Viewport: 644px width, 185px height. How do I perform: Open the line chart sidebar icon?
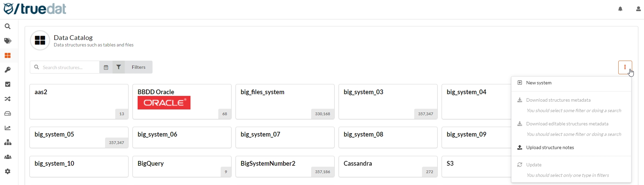point(7,128)
